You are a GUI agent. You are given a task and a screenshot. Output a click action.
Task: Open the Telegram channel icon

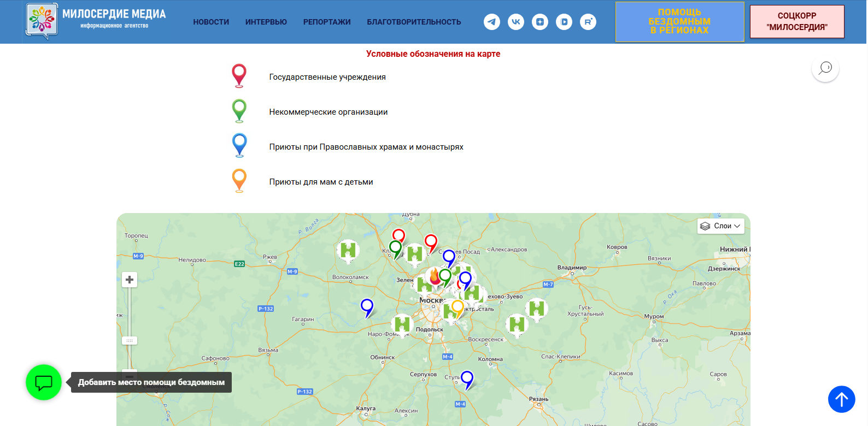click(492, 22)
